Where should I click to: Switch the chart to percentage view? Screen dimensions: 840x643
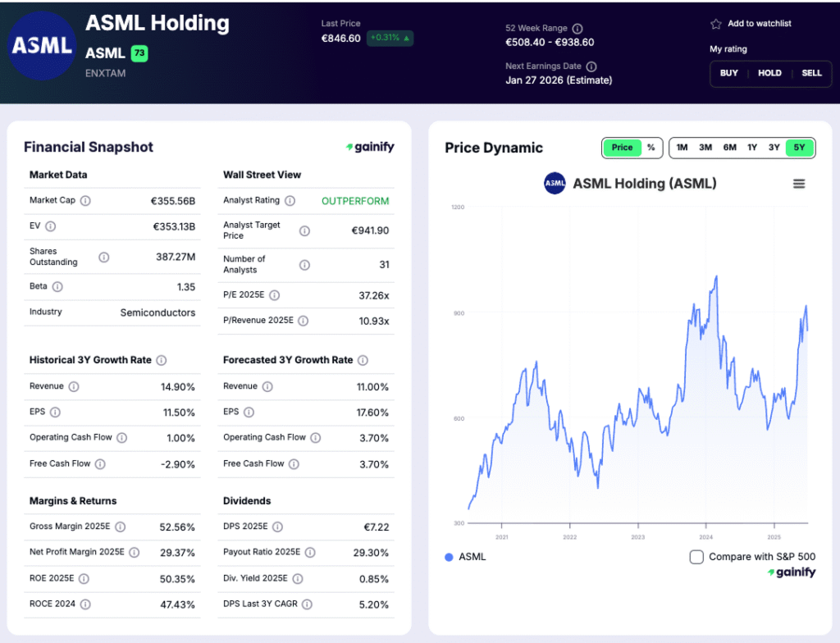pos(651,148)
